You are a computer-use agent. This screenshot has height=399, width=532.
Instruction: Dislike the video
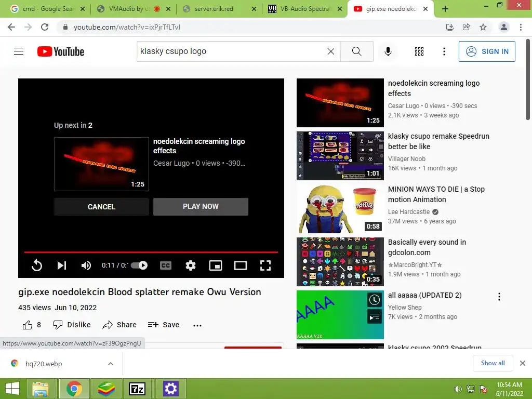click(x=72, y=325)
